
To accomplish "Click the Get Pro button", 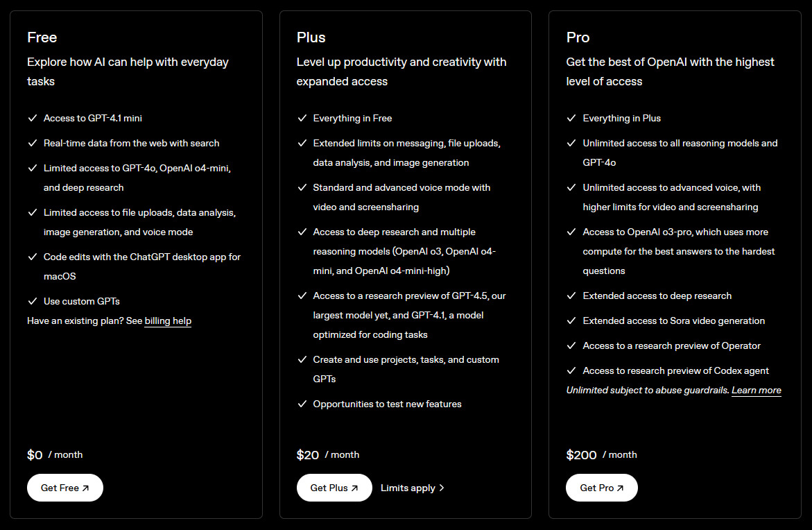I will [x=602, y=488].
